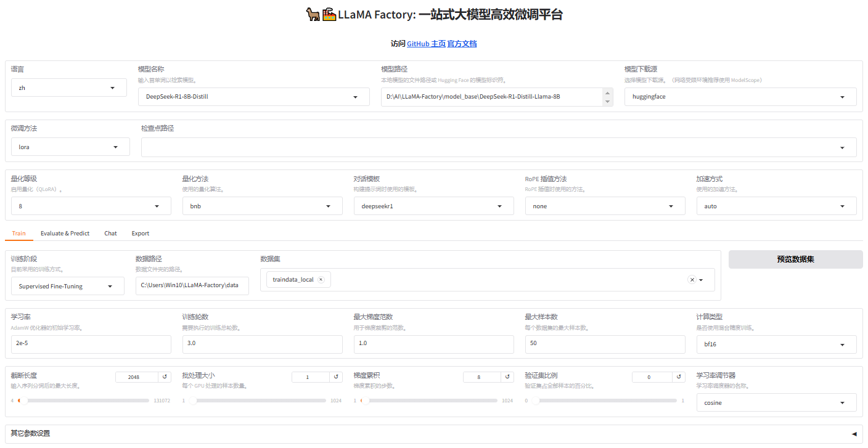868x448 pixels.
Task: Reset the 批处理大小 value with its undo icon
Action: click(336, 377)
